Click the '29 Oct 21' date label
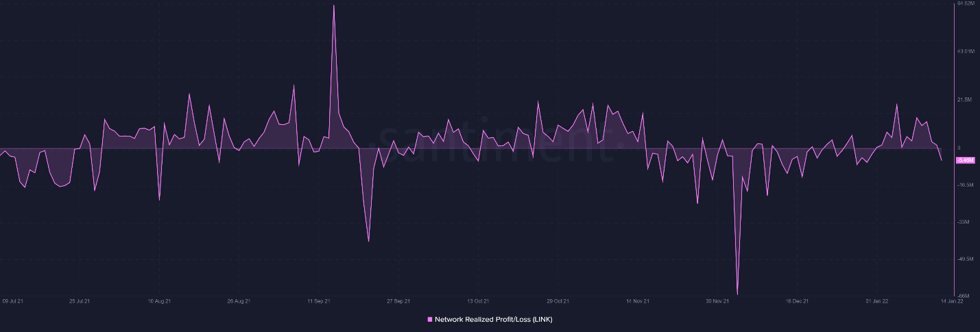Image resolution: width=980 pixels, height=332 pixels. [x=558, y=301]
